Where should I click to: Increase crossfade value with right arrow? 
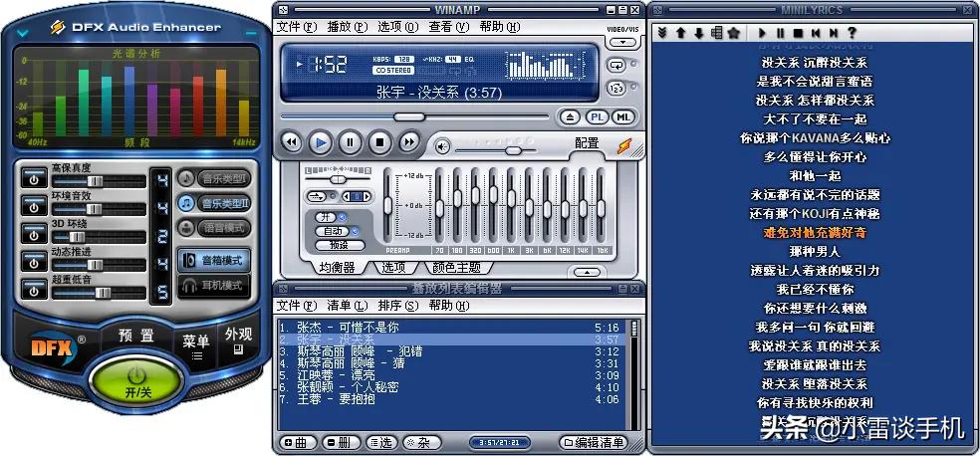pyautogui.click(x=367, y=197)
